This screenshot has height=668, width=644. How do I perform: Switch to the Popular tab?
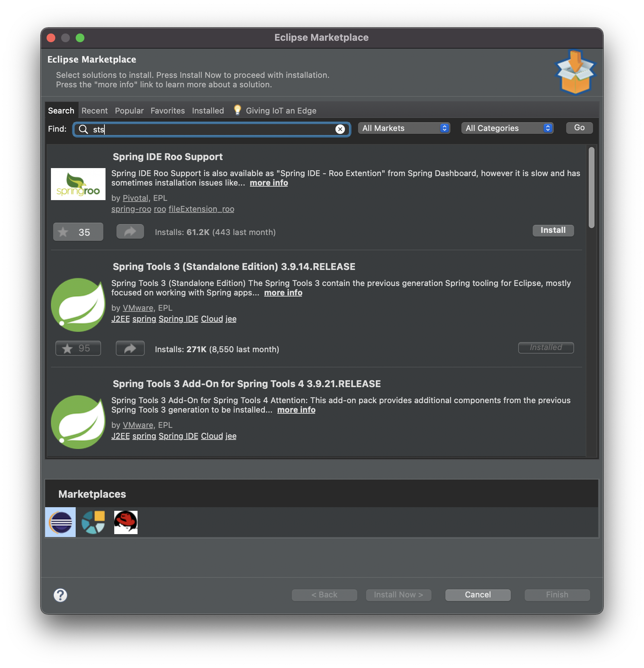(x=129, y=111)
